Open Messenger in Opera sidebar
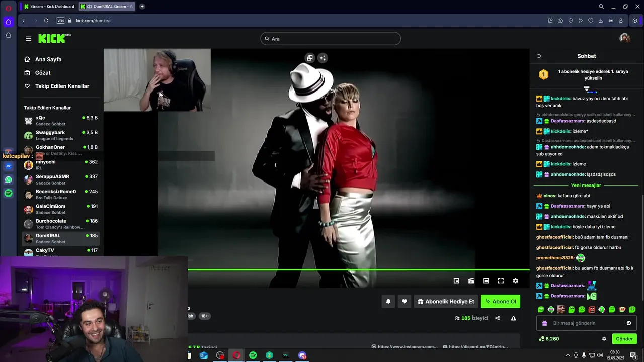The height and width of the screenshot is (362, 644). (x=8, y=166)
